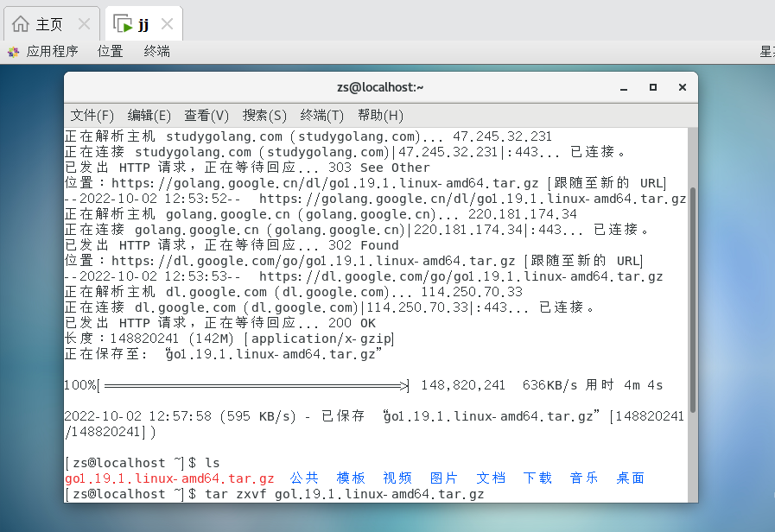Click the 长度：148820241 (142M) line
The height and width of the screenshot is (532, 775).
[x=229, y=339]
